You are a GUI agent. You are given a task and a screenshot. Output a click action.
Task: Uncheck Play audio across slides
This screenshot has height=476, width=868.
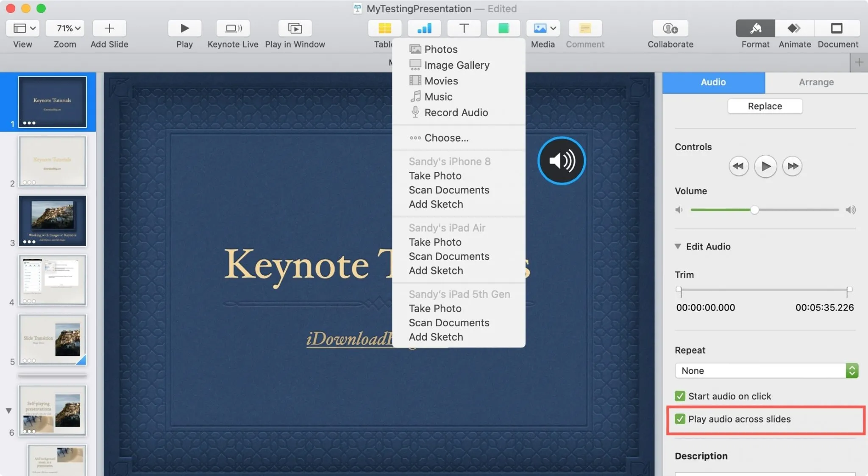point(680,419)
